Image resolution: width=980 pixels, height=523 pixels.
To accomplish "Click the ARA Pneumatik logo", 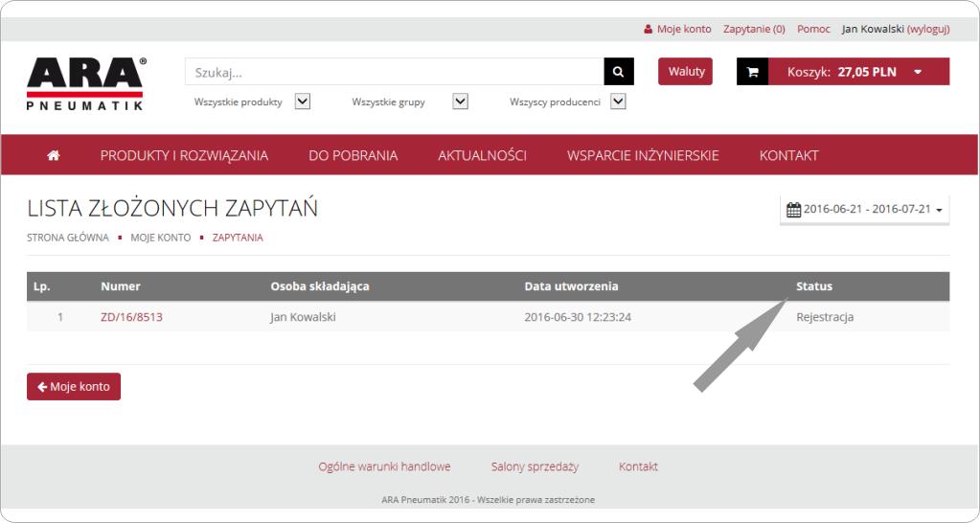I will coord(85,83).
